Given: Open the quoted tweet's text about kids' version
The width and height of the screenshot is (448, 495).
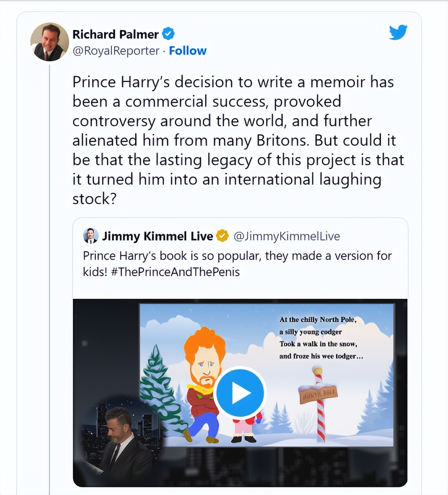Looking at the screenshot, I should [237, 256].
